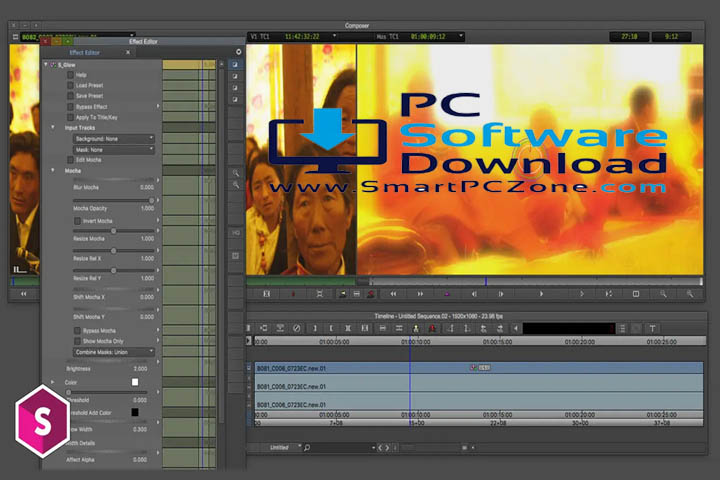Open the Title Tool T icon in Timeline toolbar
The height and width of the screenshot is (480, 720).
tap(652, 328)
